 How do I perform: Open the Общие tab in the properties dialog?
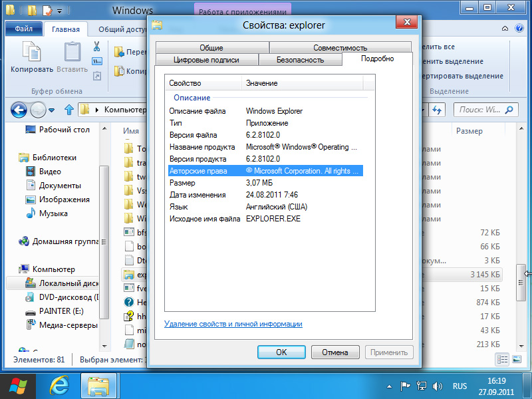[211, 48]
